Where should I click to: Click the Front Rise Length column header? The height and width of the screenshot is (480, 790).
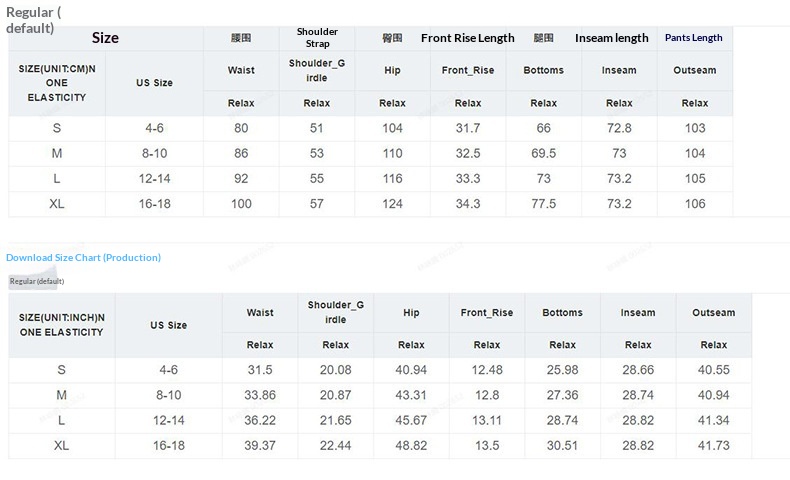468,38
